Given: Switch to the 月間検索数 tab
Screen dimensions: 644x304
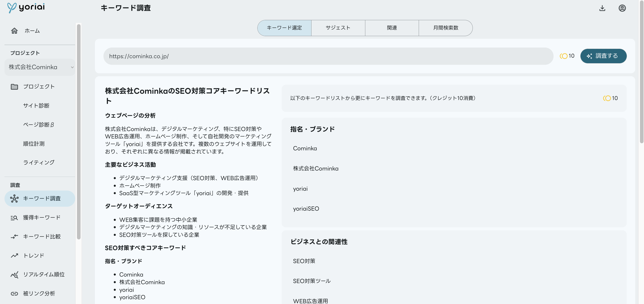Looking at the screenshot, I should (x=445, y=28).
